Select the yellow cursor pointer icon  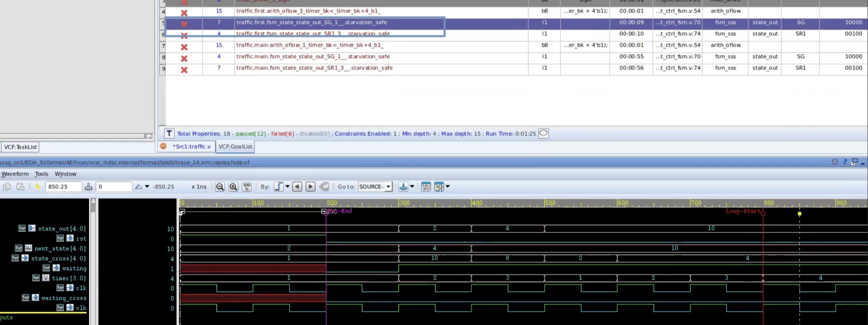38,186
